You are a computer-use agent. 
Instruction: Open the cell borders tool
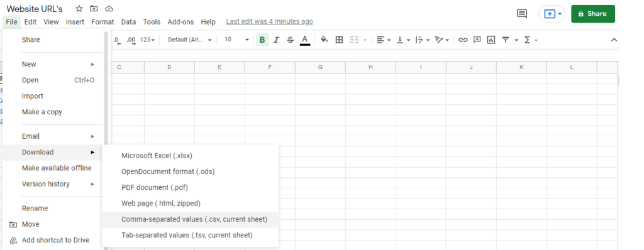coord(339,40)
